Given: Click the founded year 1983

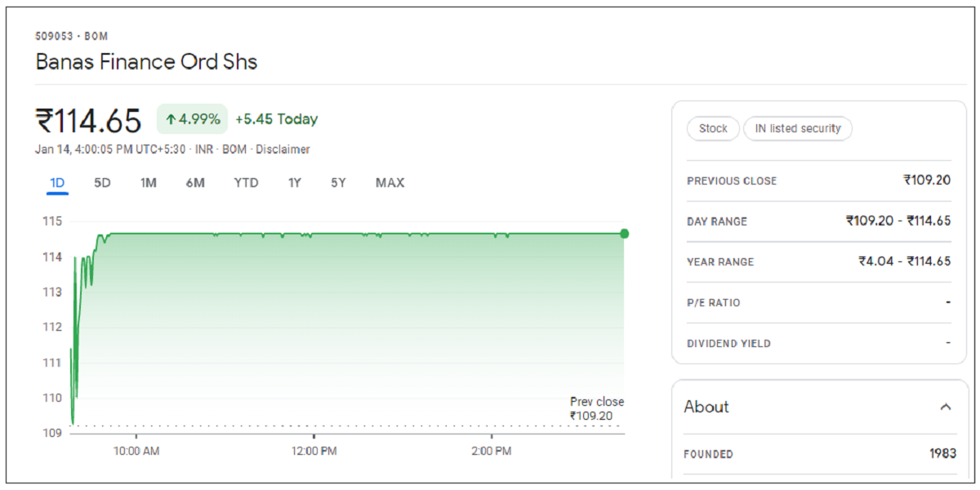Looking at the screenshot, I should pos(942,454).
